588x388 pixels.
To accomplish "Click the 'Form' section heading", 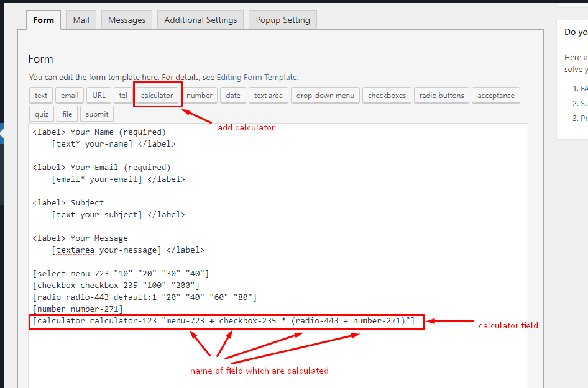I will 40,59.
